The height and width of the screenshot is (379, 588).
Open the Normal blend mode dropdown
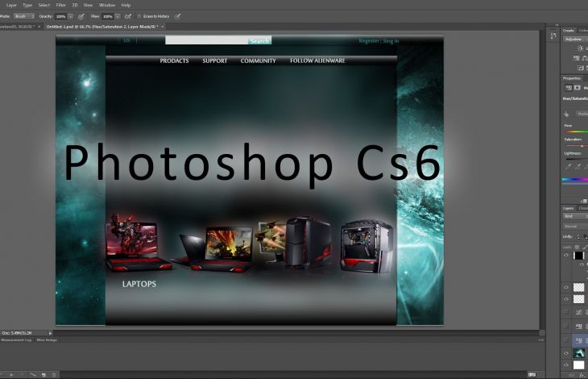coord(575,227)
